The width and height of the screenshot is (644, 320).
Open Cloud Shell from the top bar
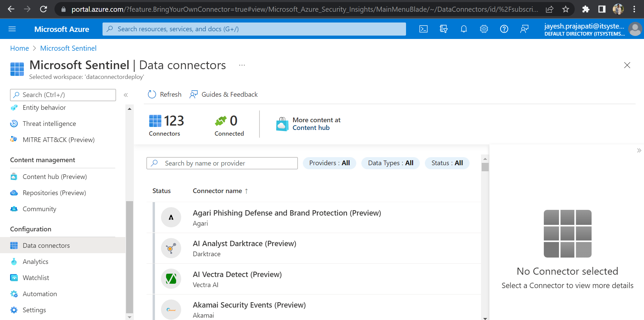click(424, 29)
